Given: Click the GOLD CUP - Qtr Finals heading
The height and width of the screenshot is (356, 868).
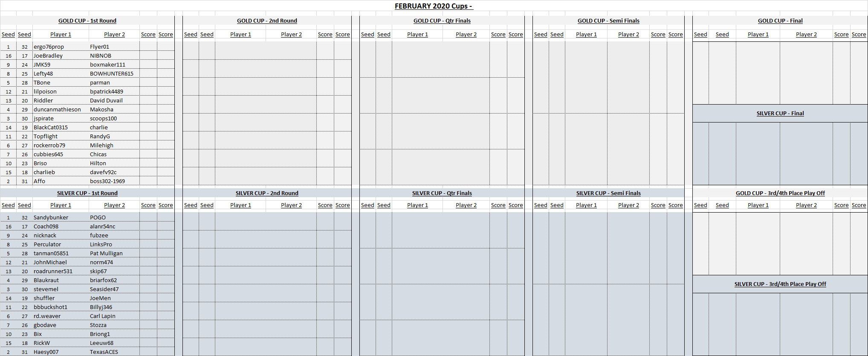Looking at the screenshot, I should pyautogui.click(x=442, y=20).
